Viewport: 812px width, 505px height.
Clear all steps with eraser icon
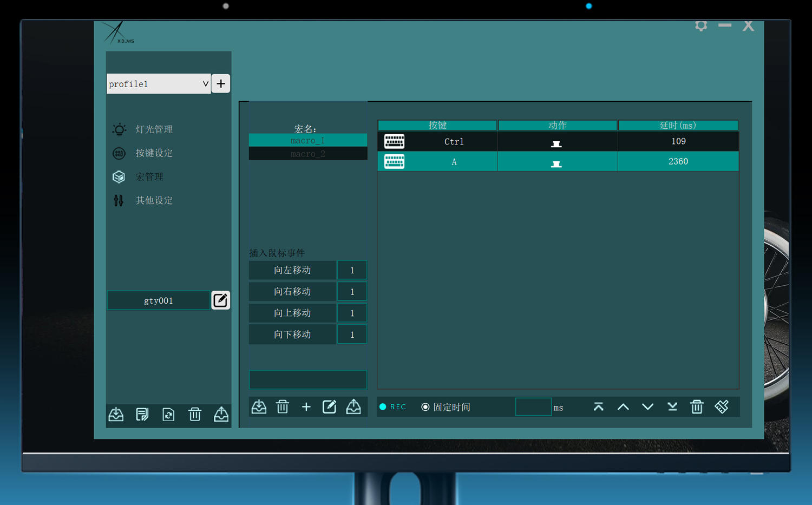(722, 406)
